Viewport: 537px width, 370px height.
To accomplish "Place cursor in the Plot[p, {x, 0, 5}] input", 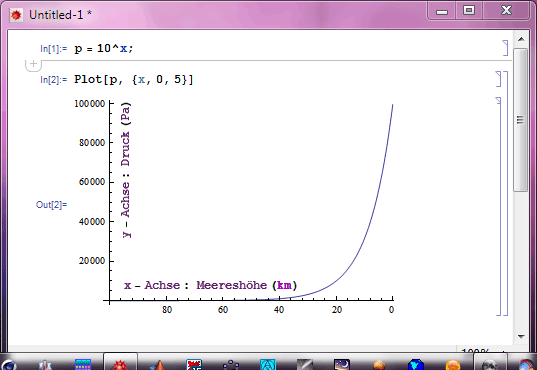I will 134,79.
